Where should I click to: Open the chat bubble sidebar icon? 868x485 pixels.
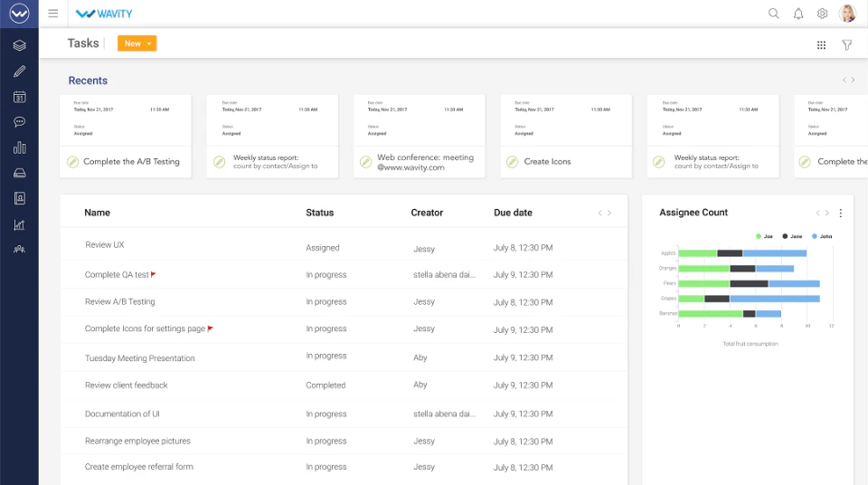(19, 122)
